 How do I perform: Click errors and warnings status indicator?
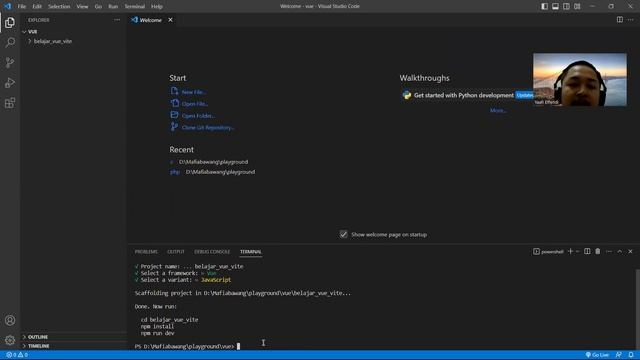[x=17, y=355]
